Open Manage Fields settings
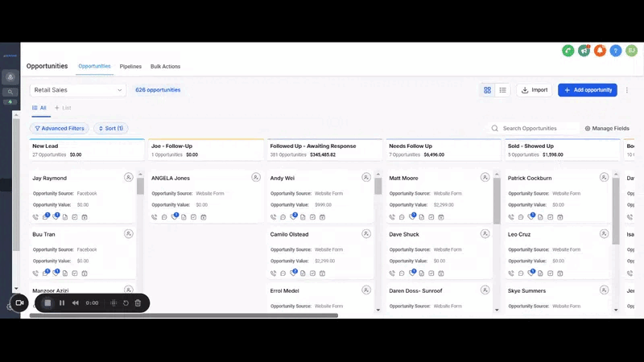The height and width of the screenshot is (362, 644). click(x=607, y=129)
